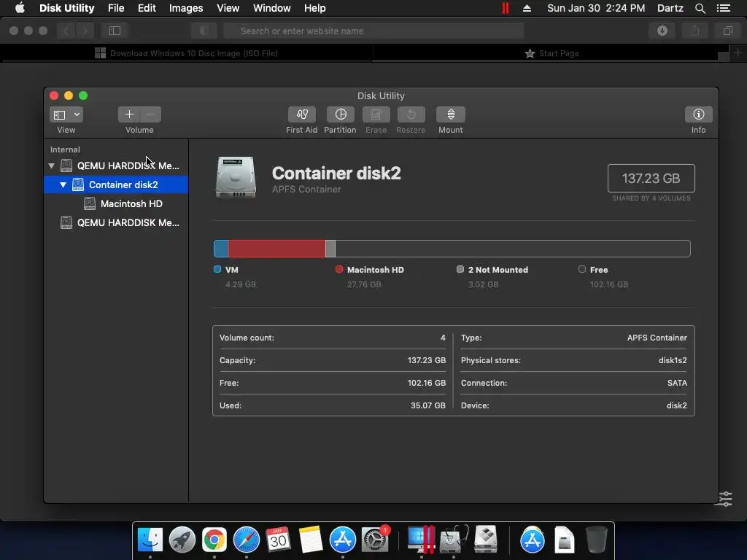Image resolution: width=747 pixels, height=560 pixels.
Task: Run First Aid from the toolbar
Action: (301, 114)
